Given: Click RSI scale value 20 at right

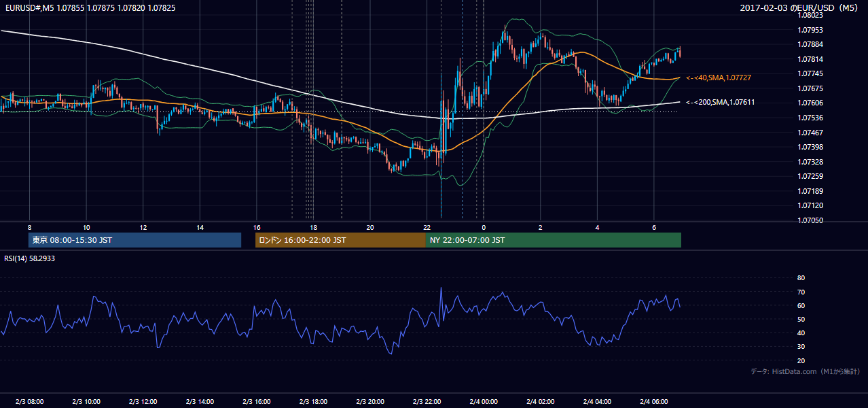Looking at the screenshot, I should (x=801, y=360).
